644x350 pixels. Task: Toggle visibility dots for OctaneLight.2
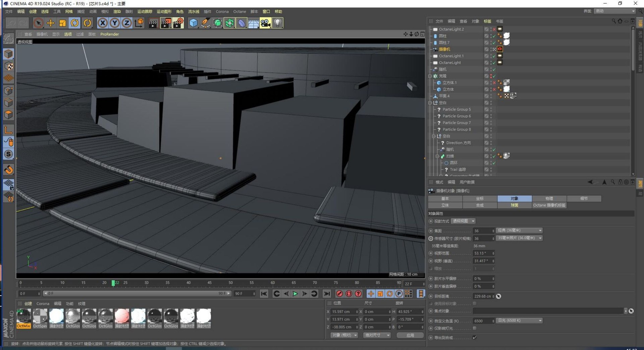(x=491, y=29)
